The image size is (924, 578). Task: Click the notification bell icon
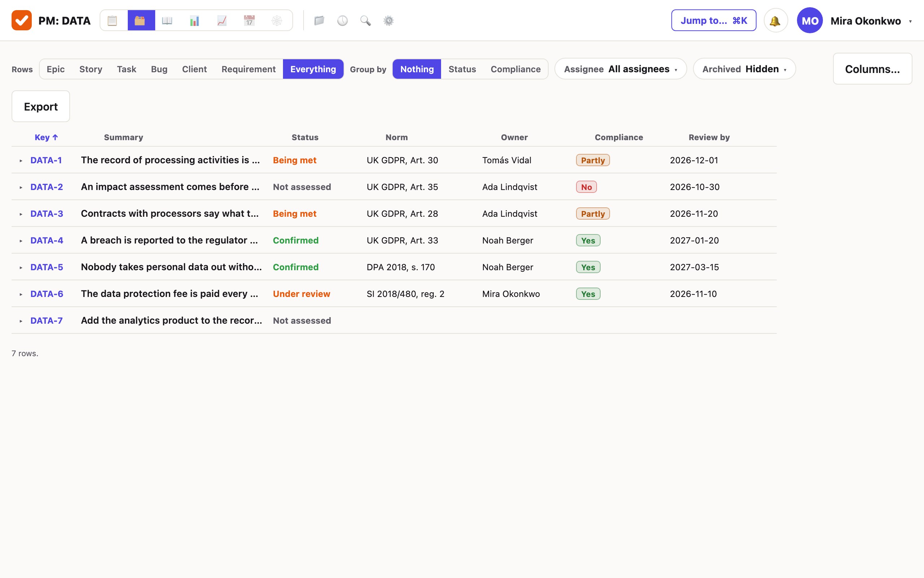[775, 21]
